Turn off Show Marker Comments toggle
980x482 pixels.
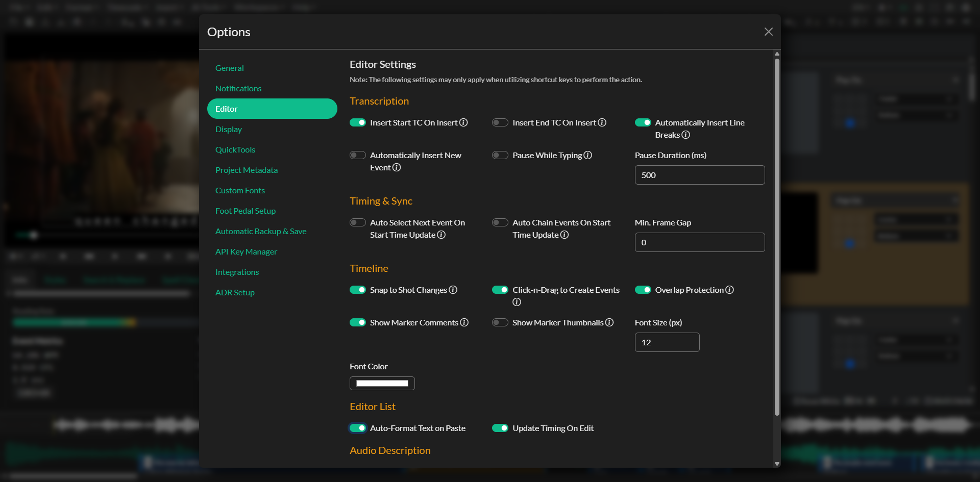[x=358, y=322]
